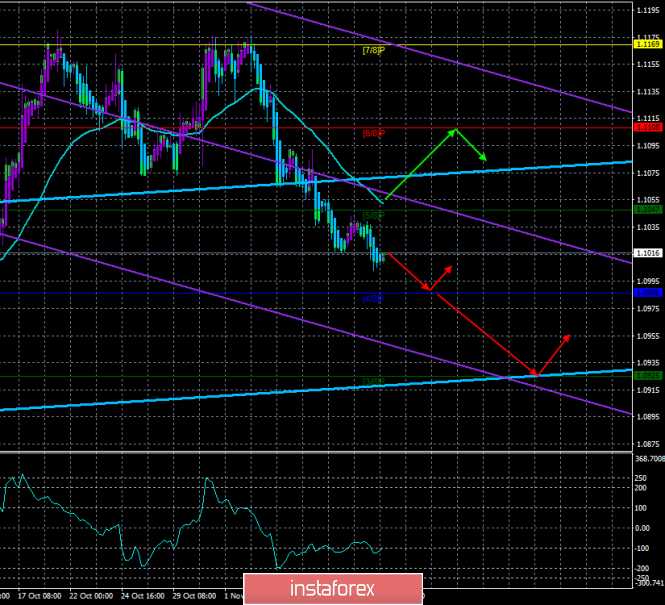Click the lowest red forecast arrow turning point
Viewport: 665px width, 605px height.
534,376
